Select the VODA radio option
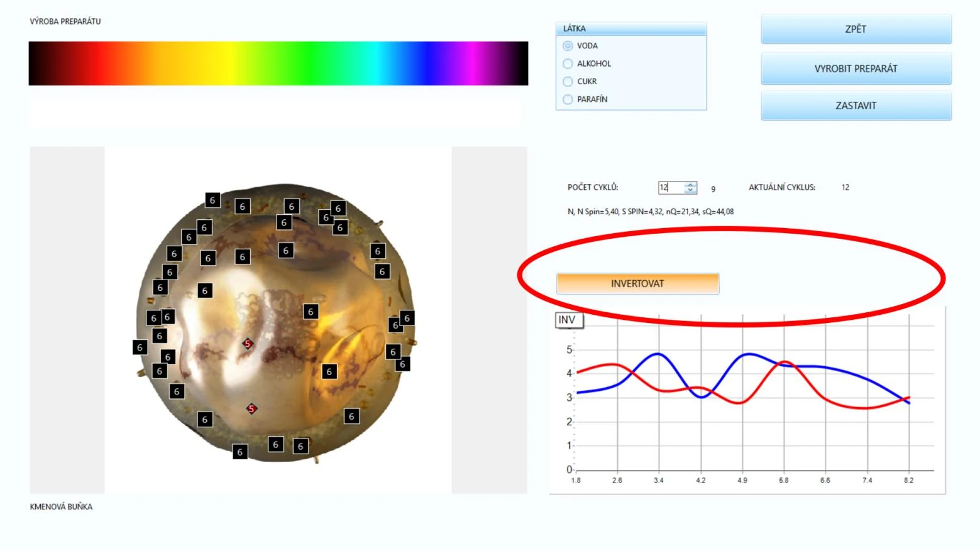 pos(568,46)
